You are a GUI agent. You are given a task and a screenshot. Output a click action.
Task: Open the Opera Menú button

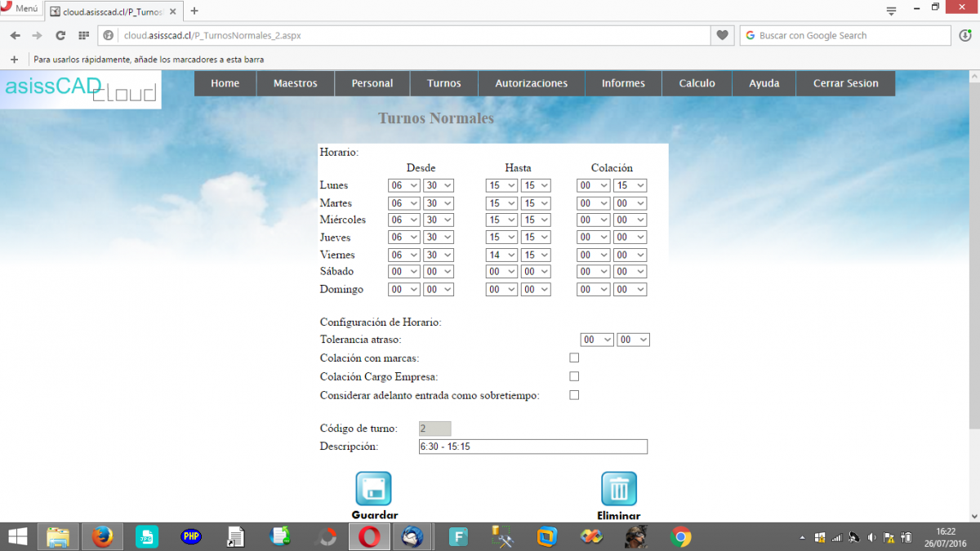click(20, 9)
